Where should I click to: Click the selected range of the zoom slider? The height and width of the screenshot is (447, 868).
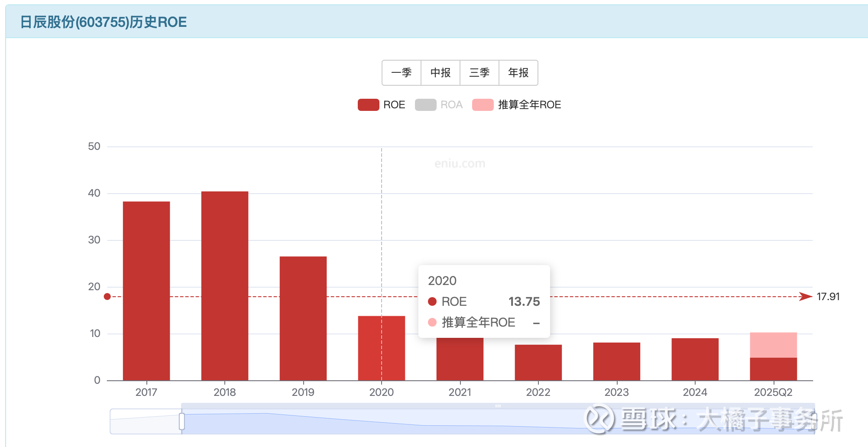tap(498, 421)
